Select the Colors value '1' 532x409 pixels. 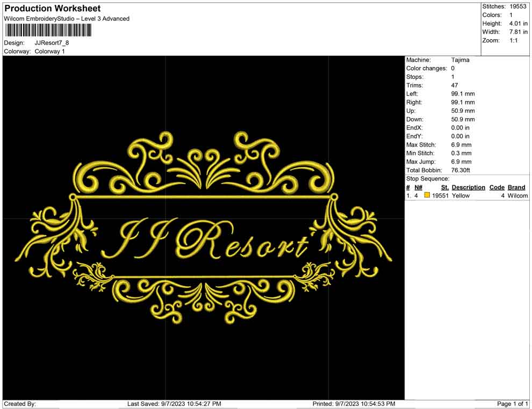click(511, 15)
